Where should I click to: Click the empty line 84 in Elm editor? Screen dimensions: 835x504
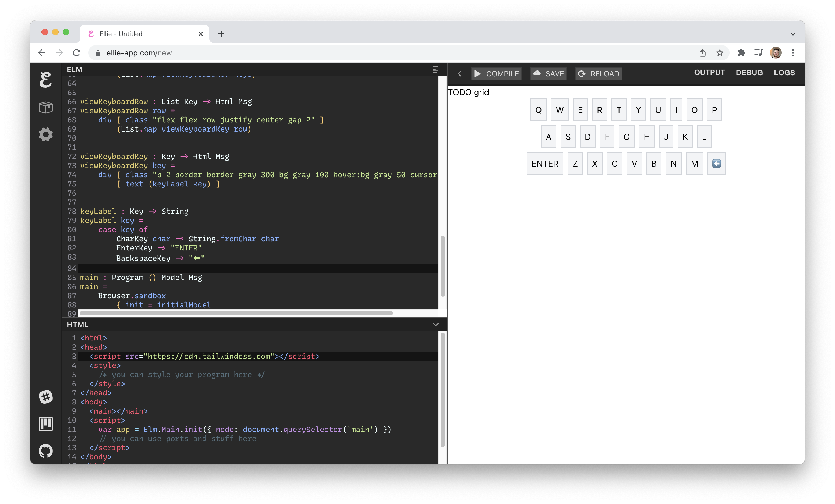pyautogui.click(x=258, y=268)
